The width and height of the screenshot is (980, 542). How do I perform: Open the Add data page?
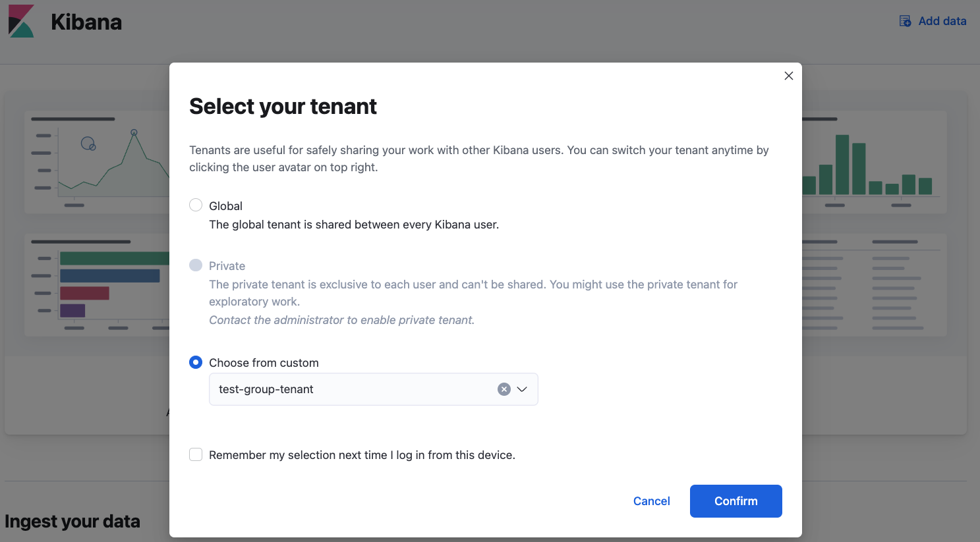coord(942,20)
